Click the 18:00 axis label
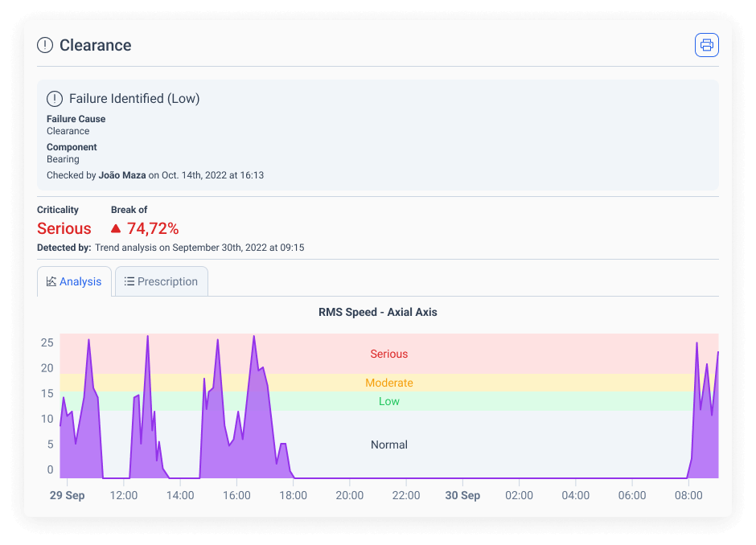Image resolution: width=756 pixels, height=545 pixels. click(x=293, y=495)
